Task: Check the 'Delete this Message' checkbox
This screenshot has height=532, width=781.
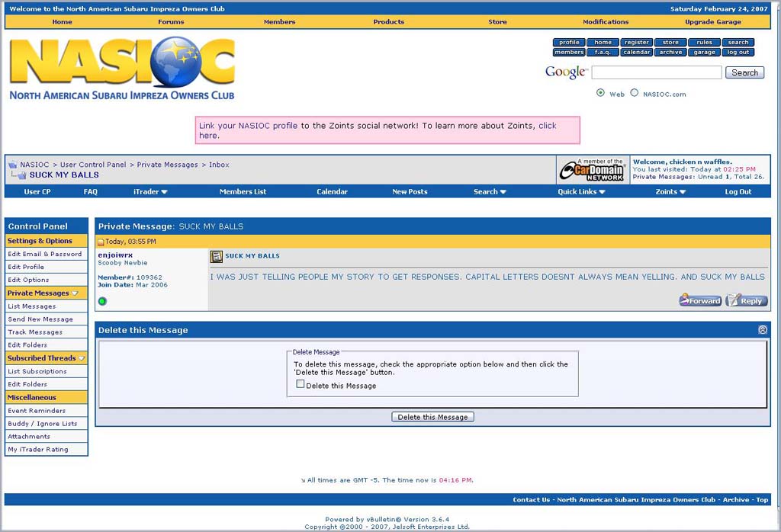Action: (301, 384)
